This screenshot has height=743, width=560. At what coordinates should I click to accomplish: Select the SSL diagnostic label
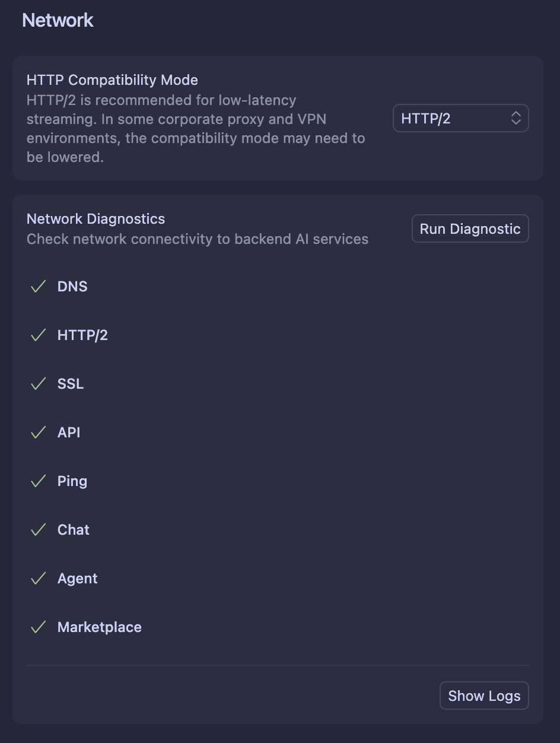[71, 384]
